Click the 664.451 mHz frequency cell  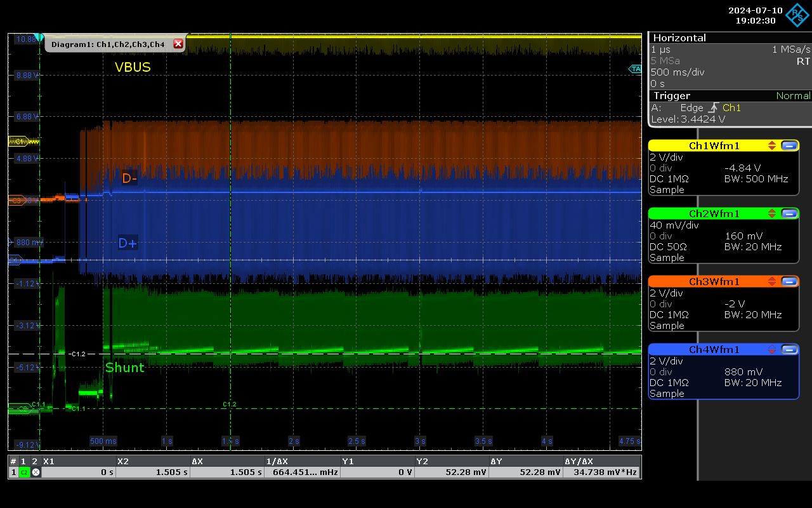tap(302, 472)
